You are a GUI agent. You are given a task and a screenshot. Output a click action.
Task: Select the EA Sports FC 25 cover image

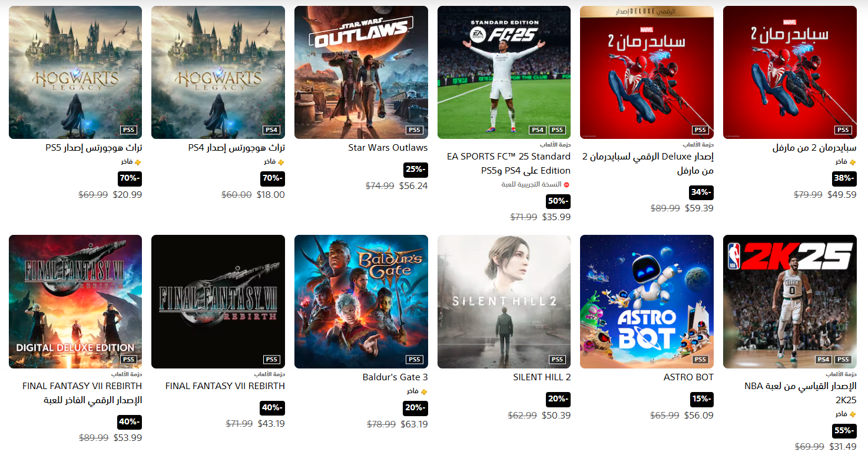point(504,72)
